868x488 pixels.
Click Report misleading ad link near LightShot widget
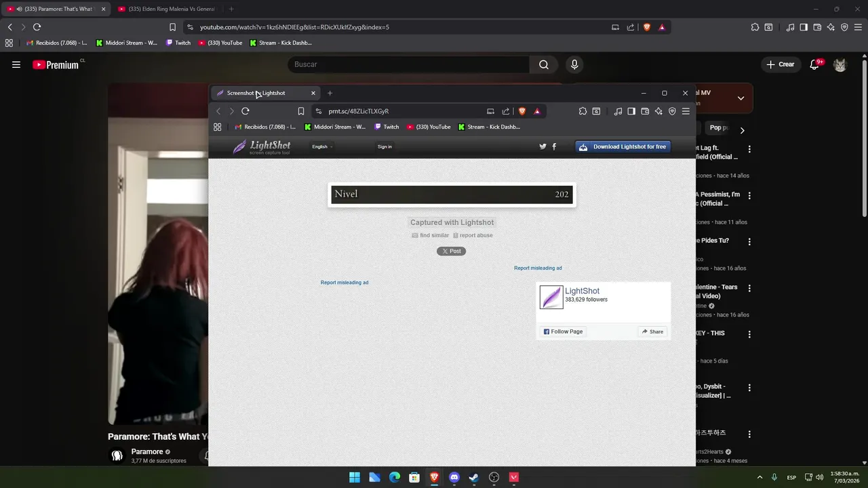pos(538,268)
